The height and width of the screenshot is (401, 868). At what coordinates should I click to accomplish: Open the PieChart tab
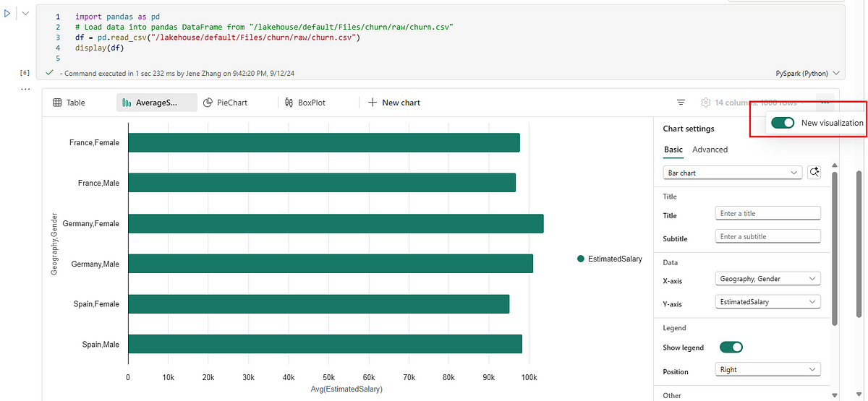225,103
